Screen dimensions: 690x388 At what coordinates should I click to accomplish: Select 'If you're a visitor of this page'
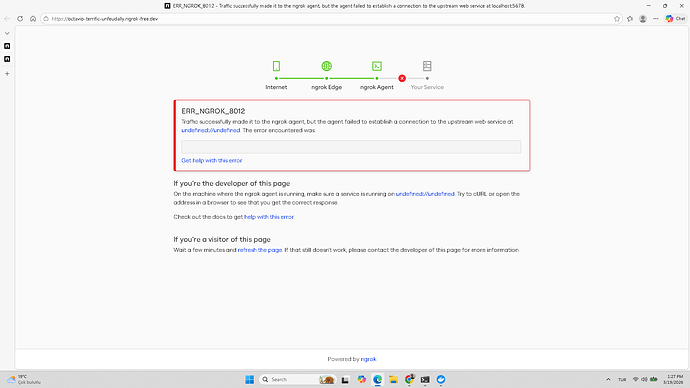click(x=222, y=239)
